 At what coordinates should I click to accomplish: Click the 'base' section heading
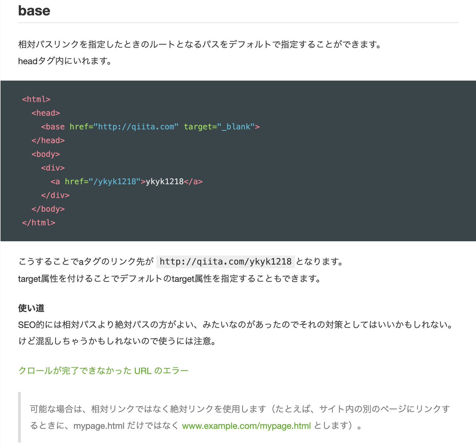click(x=34, y=10)
